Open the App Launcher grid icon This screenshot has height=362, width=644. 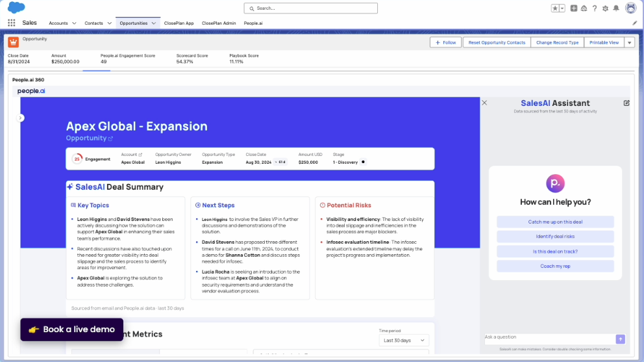point(12,23)
